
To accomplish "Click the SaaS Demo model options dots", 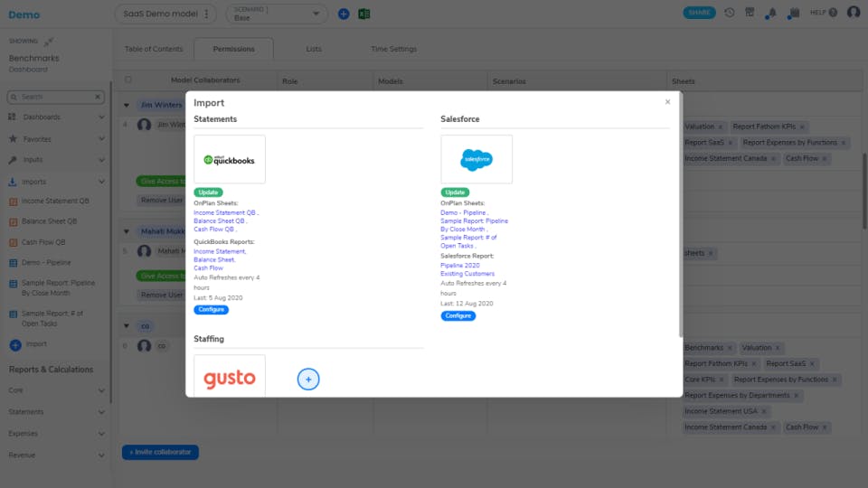I will pyautogui.click(x=206, y=14).
